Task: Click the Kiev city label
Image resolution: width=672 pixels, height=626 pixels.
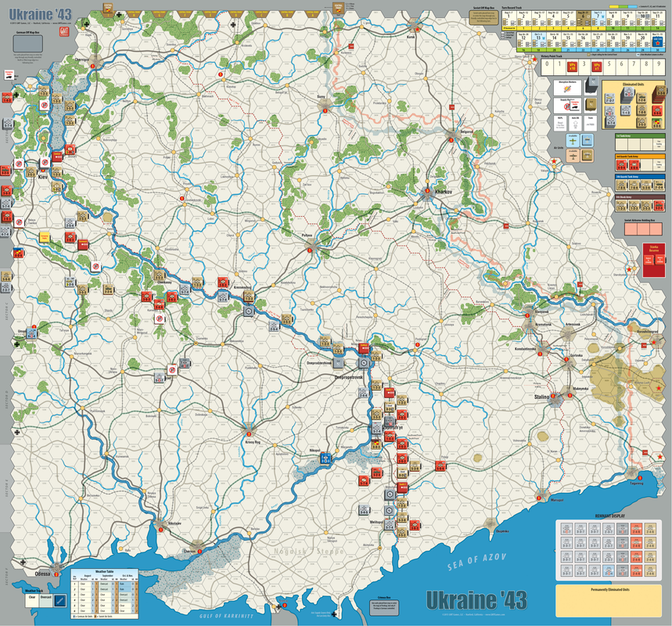Action: 42,177
